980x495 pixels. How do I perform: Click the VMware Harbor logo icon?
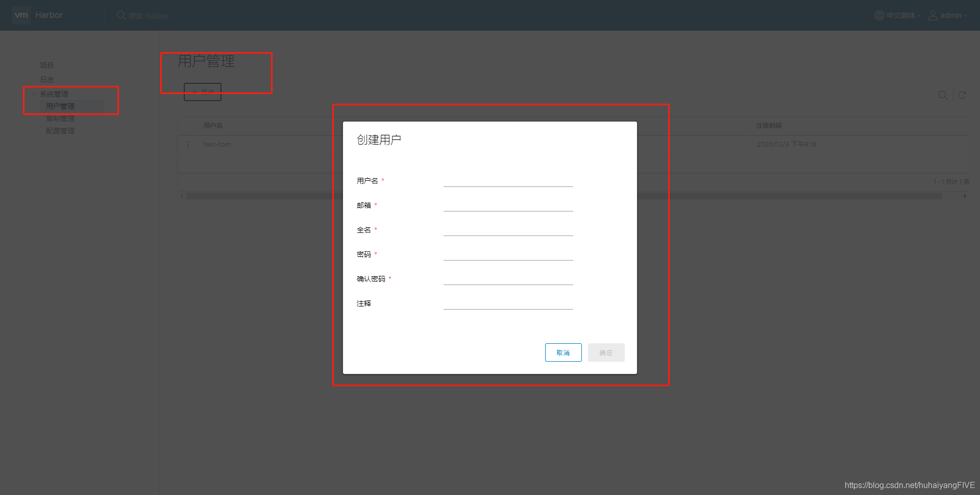(x=21, y=15)
